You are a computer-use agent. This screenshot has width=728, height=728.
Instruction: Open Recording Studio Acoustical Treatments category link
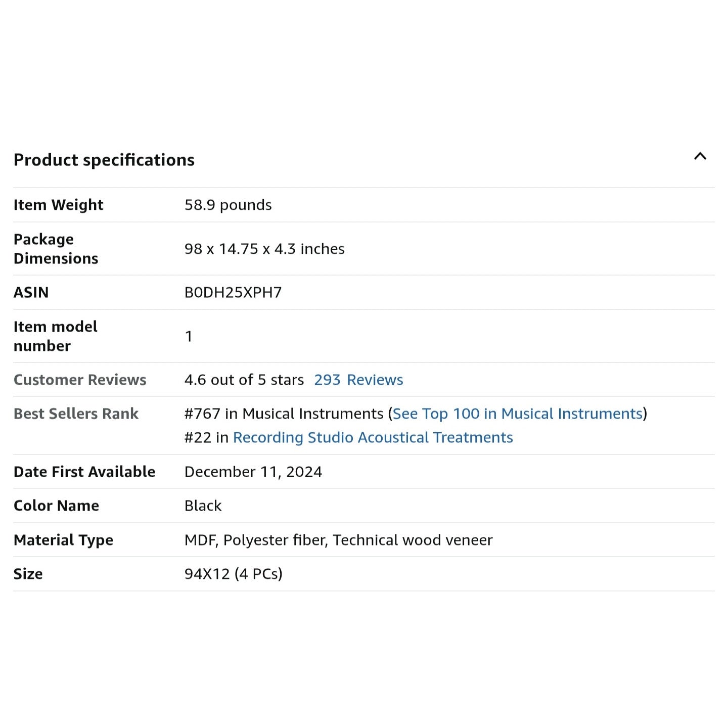373,437
